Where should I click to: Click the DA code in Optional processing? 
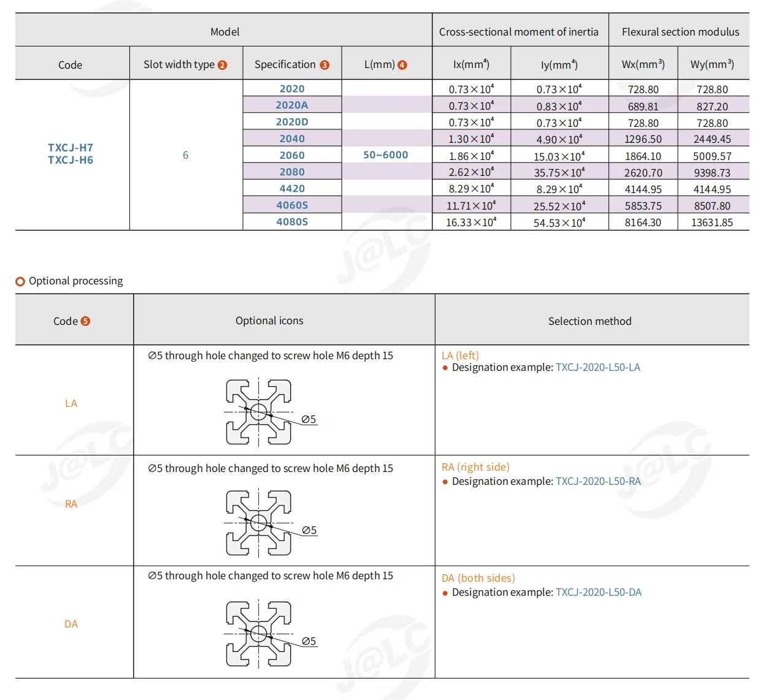pyautogui.click(x=71, y=624)
